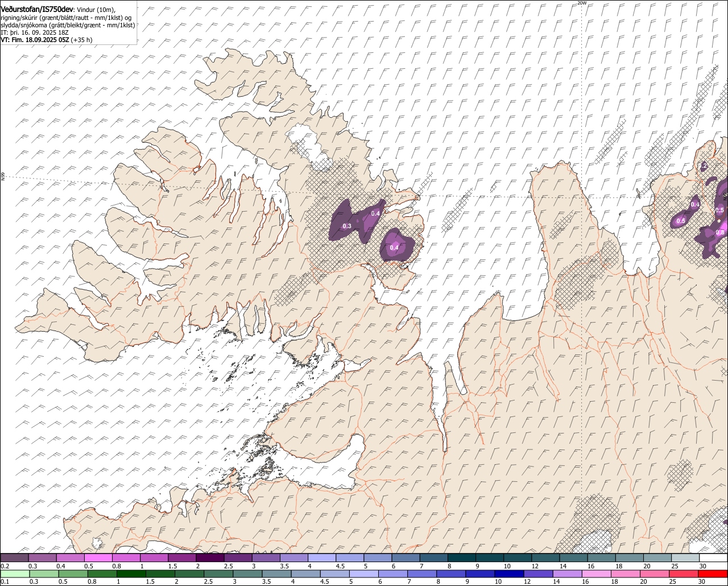Pick the dark teal snow swatch labeled 8
The width and height of the screenshot is (728, 586).
(x=461, y=558)
